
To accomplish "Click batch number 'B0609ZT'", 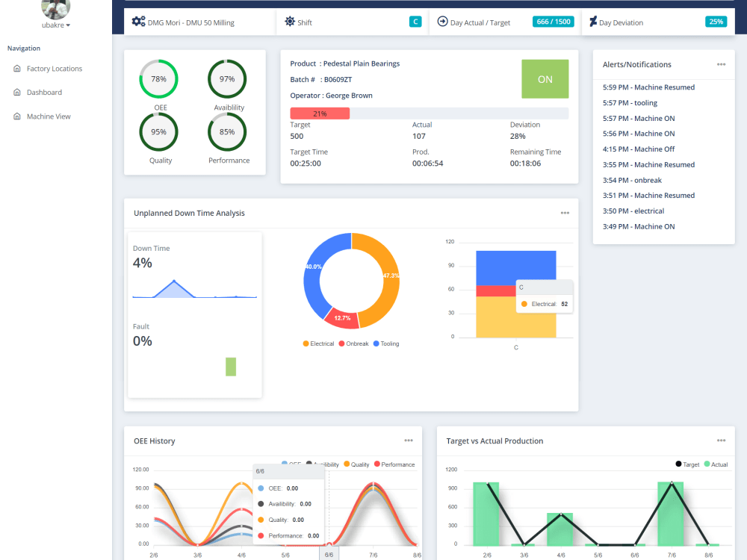I will 338,80.
